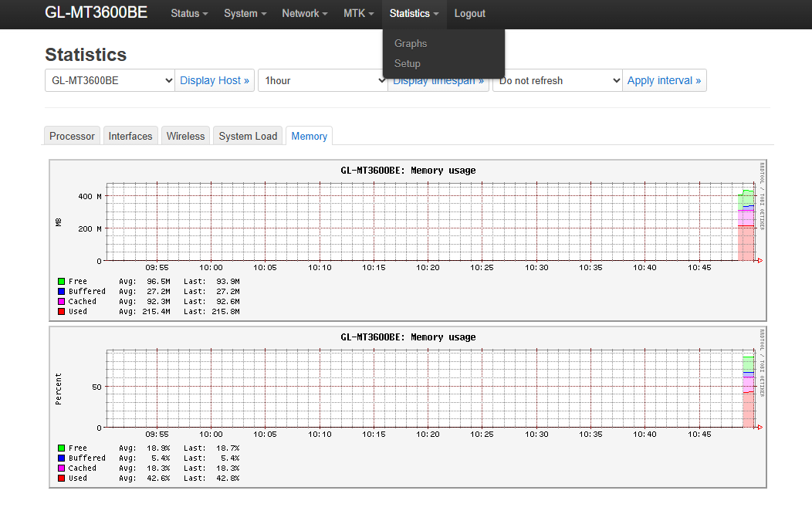Open the host selector combo box
This screenshot has width=812, height=521.
[110, 80]
